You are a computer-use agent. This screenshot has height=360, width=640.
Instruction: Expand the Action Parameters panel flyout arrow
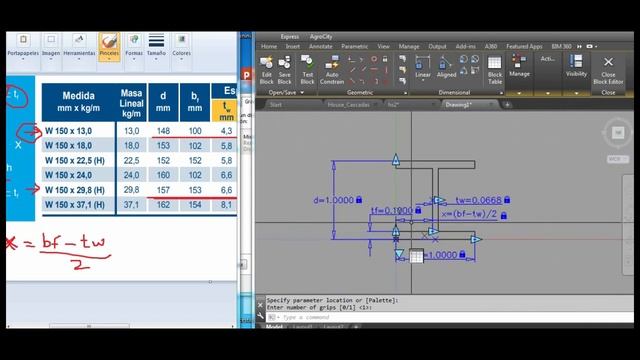[x=548, y=93]
